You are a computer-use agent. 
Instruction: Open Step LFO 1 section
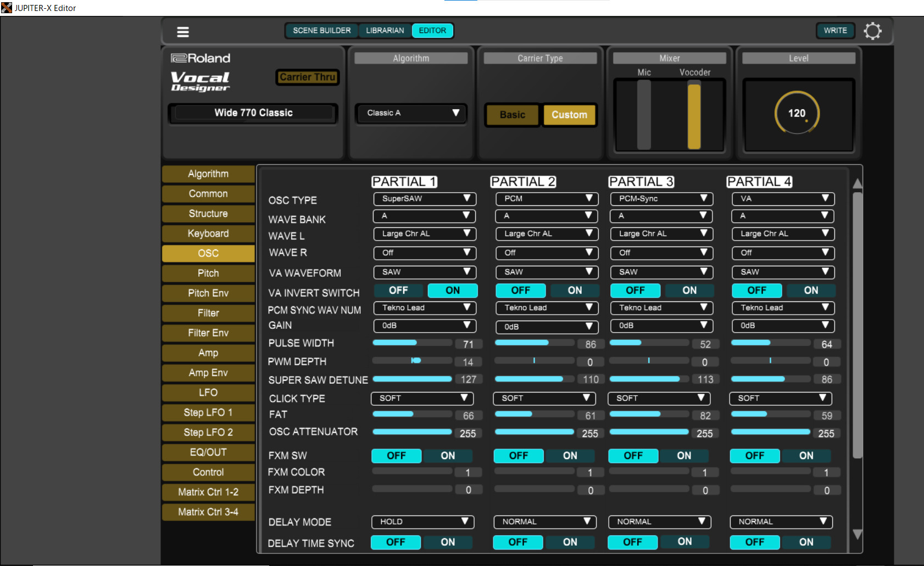(x=208, y=412)
